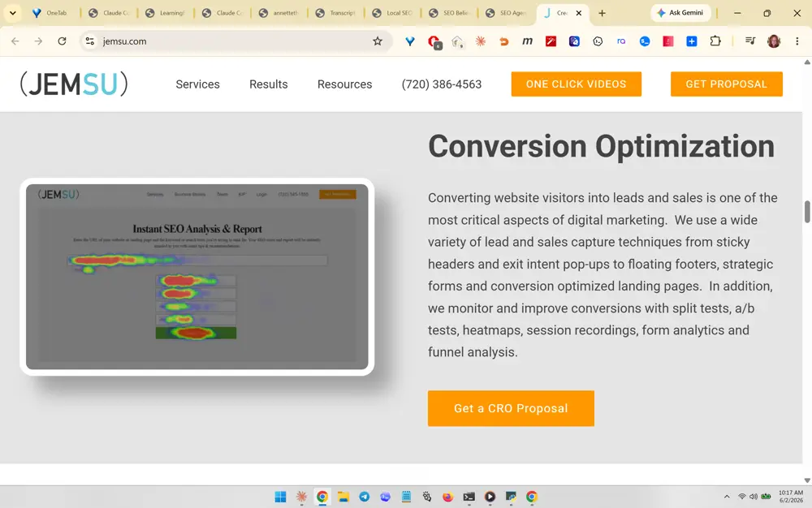Open Telegram from the taskbar
The height and width of the screenshot is (508, 812).
[364, 497]
